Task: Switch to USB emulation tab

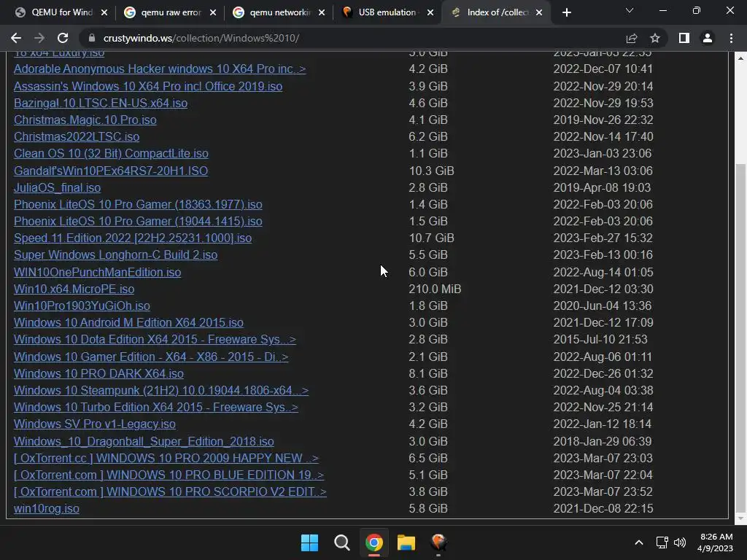Action: (387, 12)
